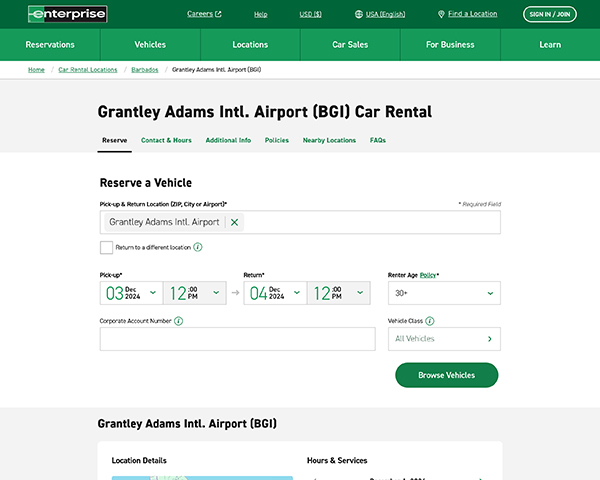Open Renter Age 30+ dropdown
The width and height of the screenshot is (600, 480).
click(x=444, y=293)
